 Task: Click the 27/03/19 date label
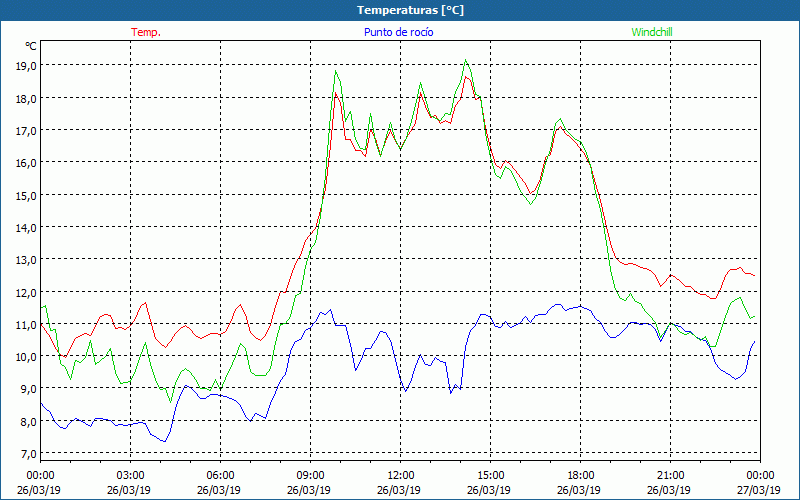[759, 490]
